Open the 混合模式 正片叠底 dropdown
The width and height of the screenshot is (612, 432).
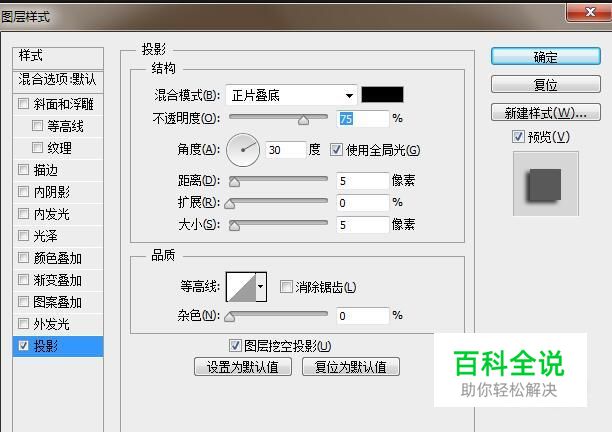291,95
